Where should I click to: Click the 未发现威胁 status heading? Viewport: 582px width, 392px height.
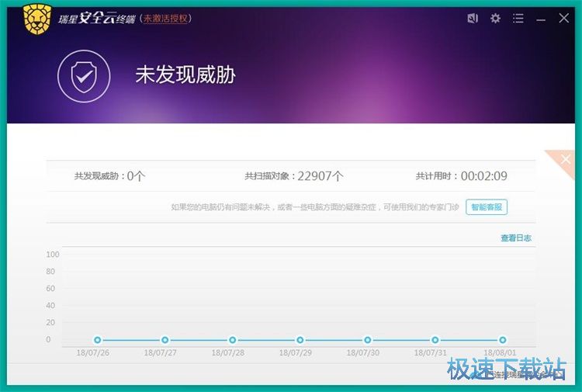[x=185, y=75]
